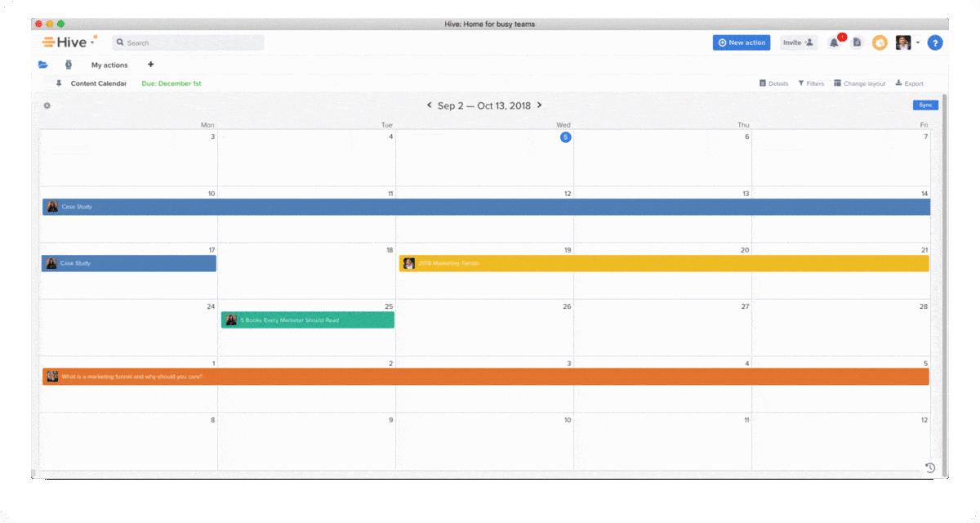Expand the profile menu arrow
This screenshot has width=980, height=523.
click(x=918, y=42)
